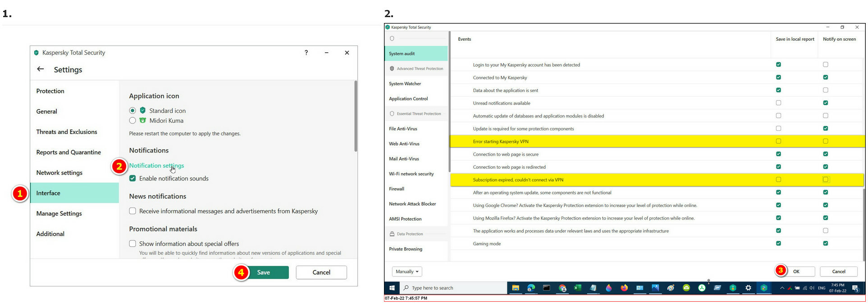Click the Standard icon green shield image
Screen dimensions: 868x304
coord(143,110)
